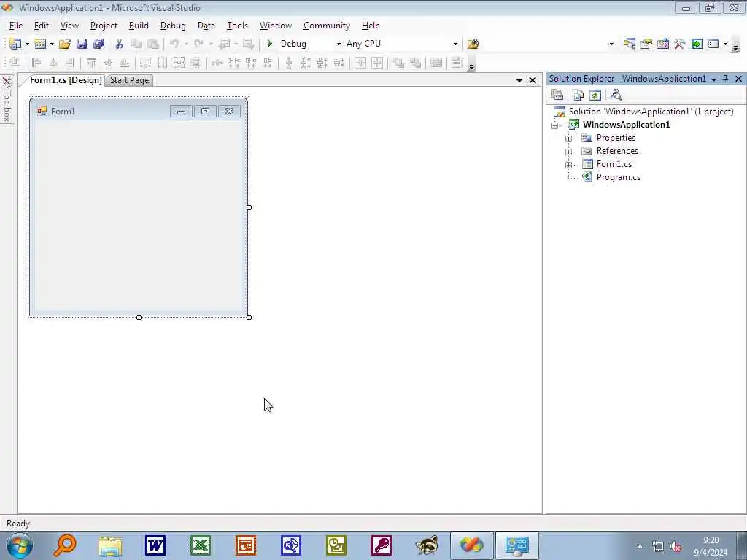747x560 pixels.
Task: Open the Properties Window toolbar icon
Action: pos(646,44)
